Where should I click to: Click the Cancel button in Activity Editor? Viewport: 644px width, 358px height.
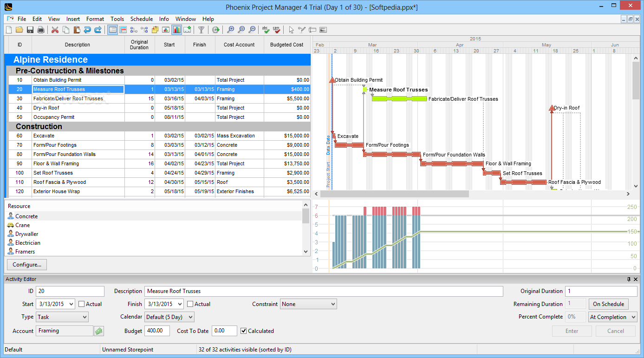click(616, 331)
